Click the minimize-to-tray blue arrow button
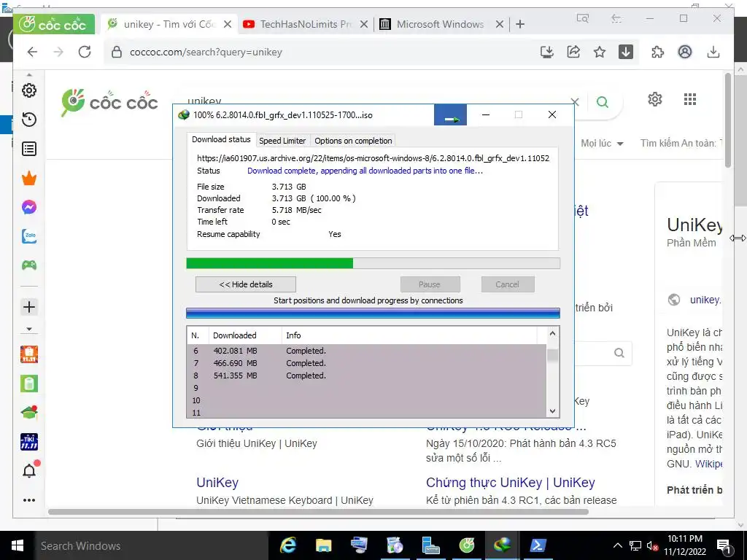 coord(450,115)
